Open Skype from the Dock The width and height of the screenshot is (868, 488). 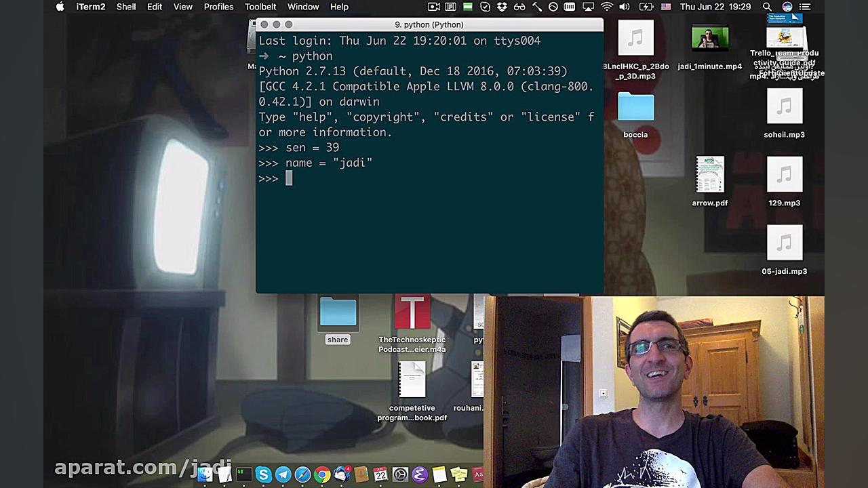click(x=263, y=474)
